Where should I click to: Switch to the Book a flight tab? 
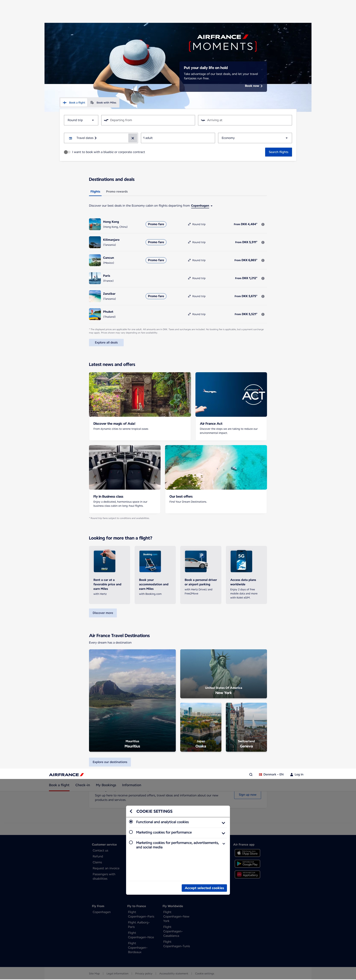click(74, 103)
